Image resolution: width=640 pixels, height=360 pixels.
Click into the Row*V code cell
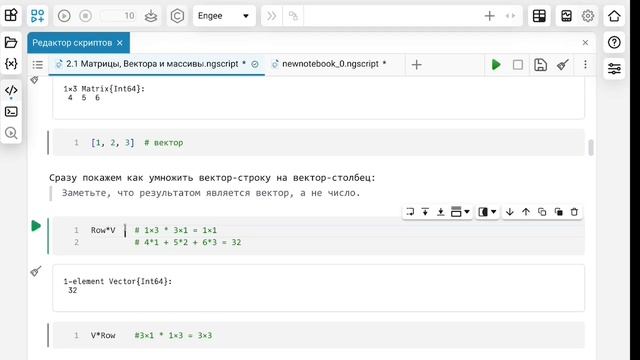(x=318, y=236)
